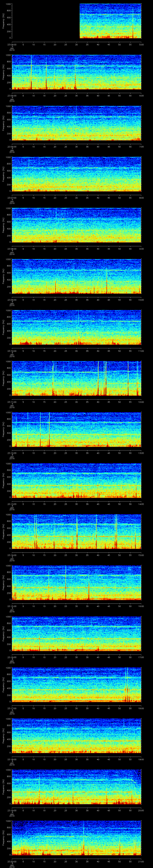
Task: Choose the '23:12:00' axis time label
Action: coord(12,453)
